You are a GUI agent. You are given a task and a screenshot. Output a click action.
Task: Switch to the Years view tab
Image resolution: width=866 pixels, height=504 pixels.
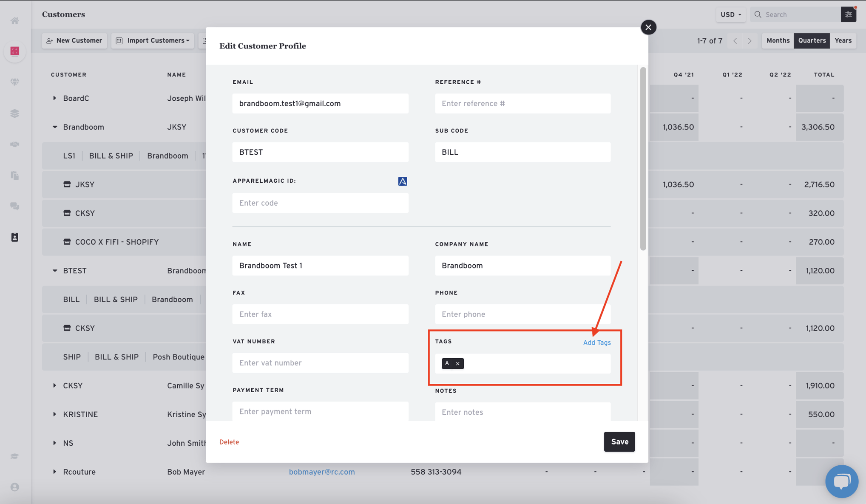tap(843, 41)
